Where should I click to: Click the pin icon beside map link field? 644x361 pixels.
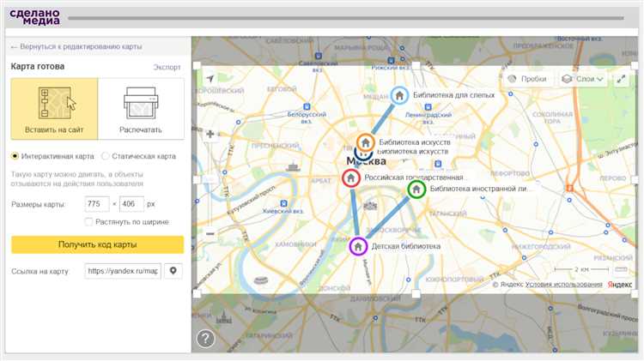[x=174, y=271]
